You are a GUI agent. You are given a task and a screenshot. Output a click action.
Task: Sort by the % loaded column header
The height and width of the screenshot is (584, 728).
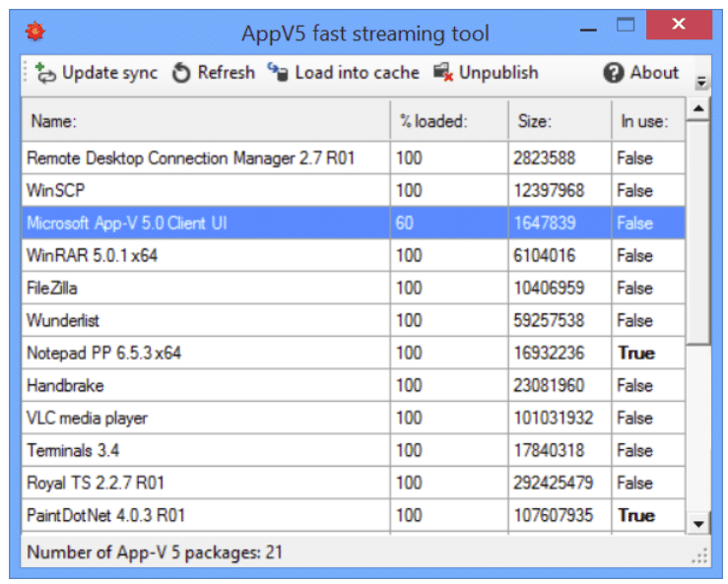449,121
